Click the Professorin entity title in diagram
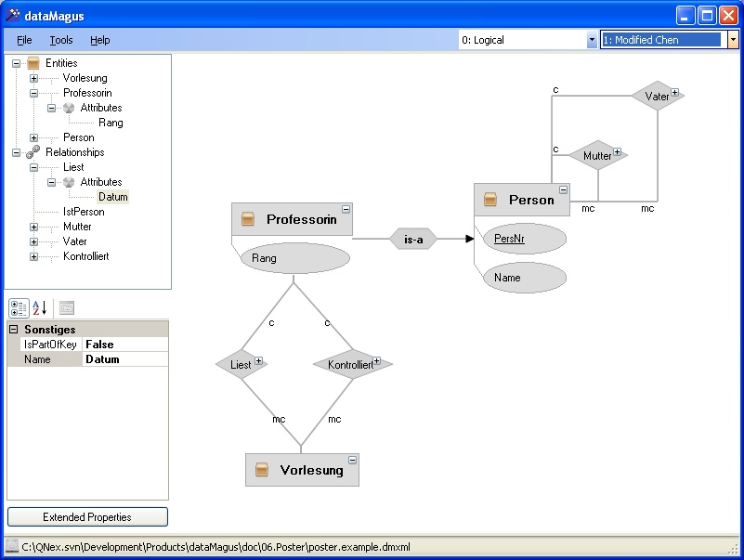 301,219
